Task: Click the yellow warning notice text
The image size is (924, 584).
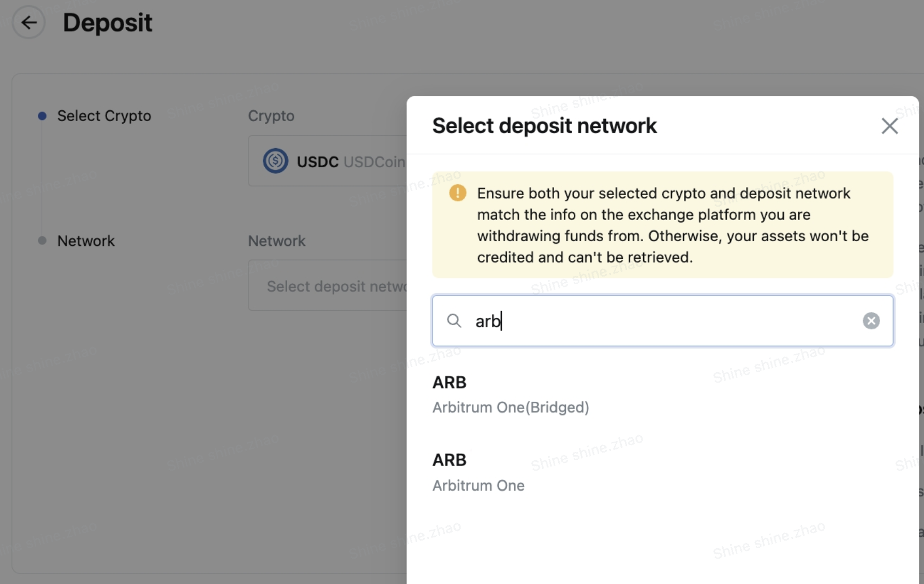Action: (673, 225)
